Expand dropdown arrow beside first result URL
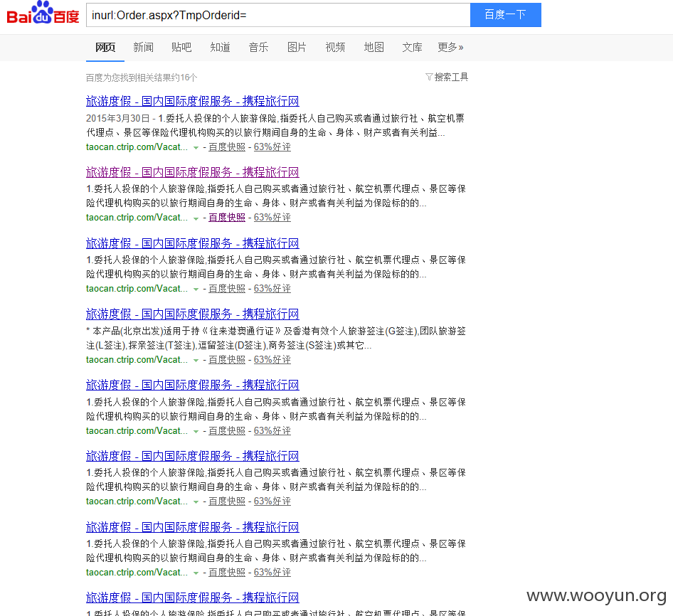This screenshot has height=616, width=673. [x=196, y=148]
